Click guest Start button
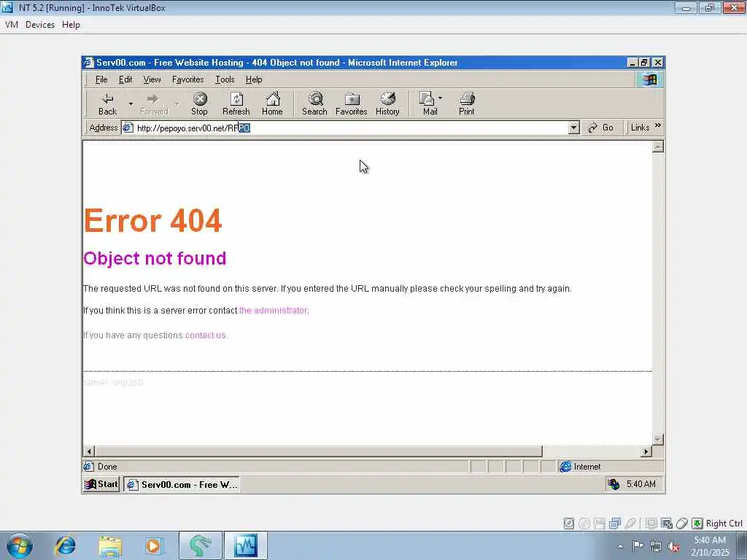 click(101, 484)
